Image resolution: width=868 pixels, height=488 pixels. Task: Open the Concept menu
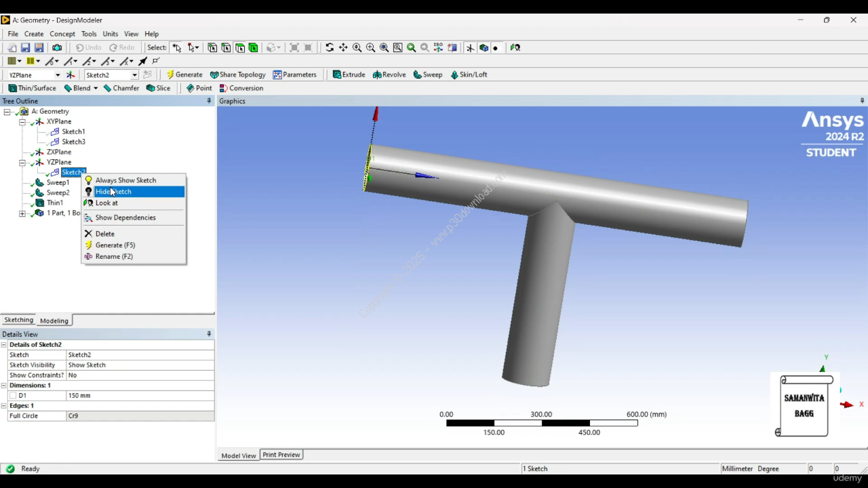[x=62, y=34]
